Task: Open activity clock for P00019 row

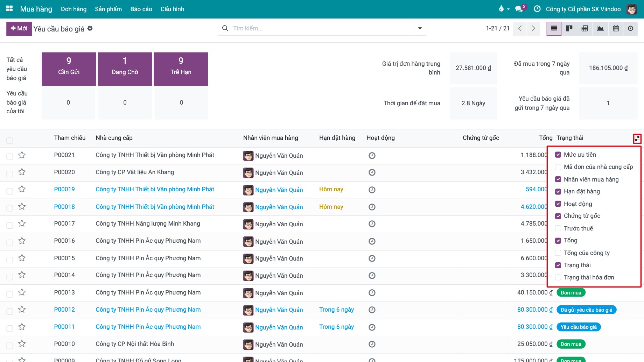Action: click(x=372, y=190)
